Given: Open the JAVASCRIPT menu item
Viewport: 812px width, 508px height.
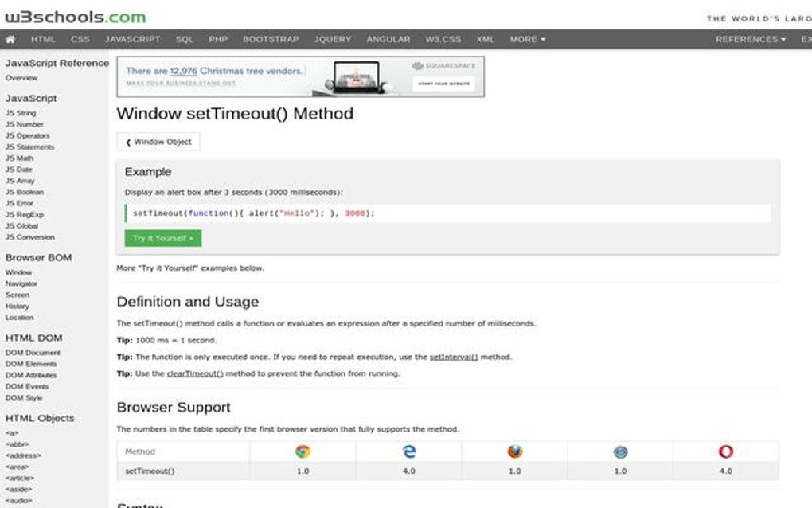Looking at the screenshot, I should click(132, 38).
